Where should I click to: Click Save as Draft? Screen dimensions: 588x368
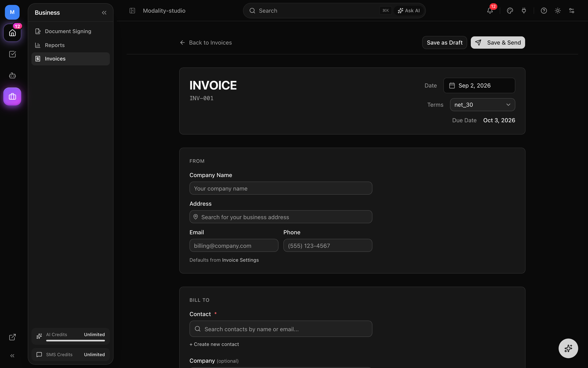(445, 43)
